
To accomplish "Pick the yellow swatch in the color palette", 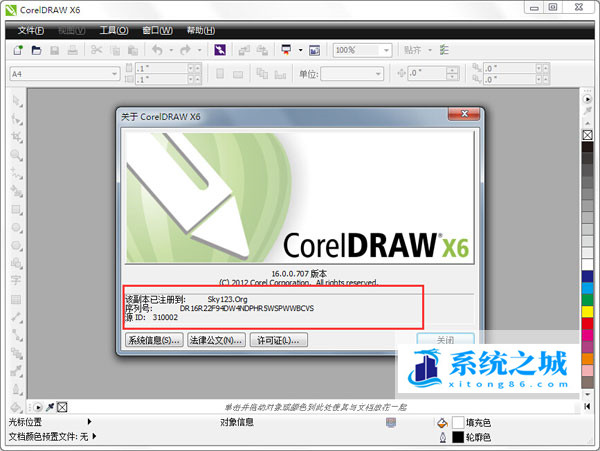I will pyautogui.click(x=587, y=311).
